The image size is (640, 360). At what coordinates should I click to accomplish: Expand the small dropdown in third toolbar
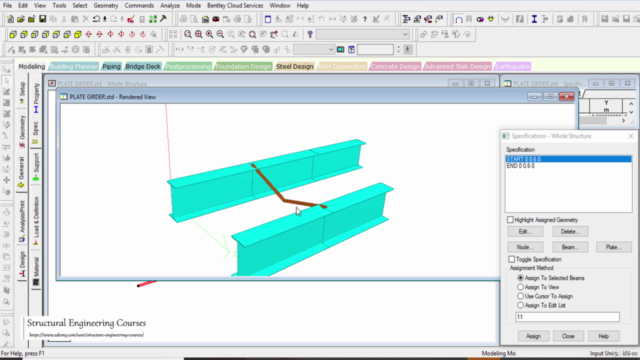[x=314, y=50]
